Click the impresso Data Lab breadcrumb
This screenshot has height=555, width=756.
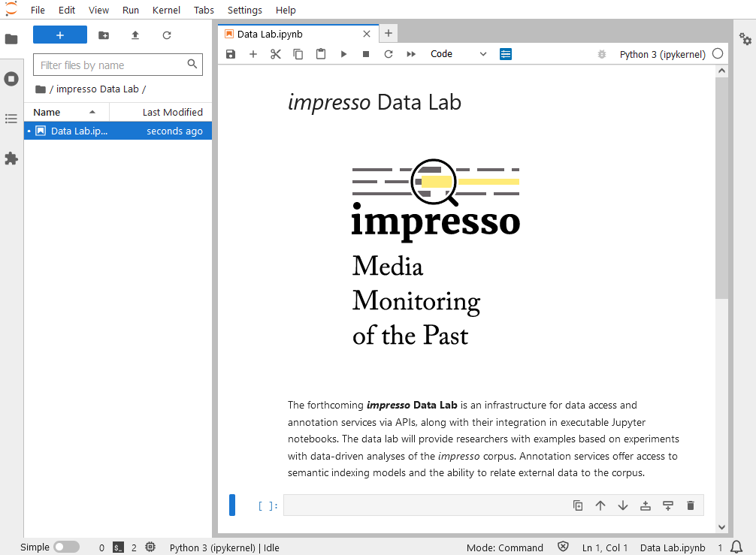click(x=98, y=89)
